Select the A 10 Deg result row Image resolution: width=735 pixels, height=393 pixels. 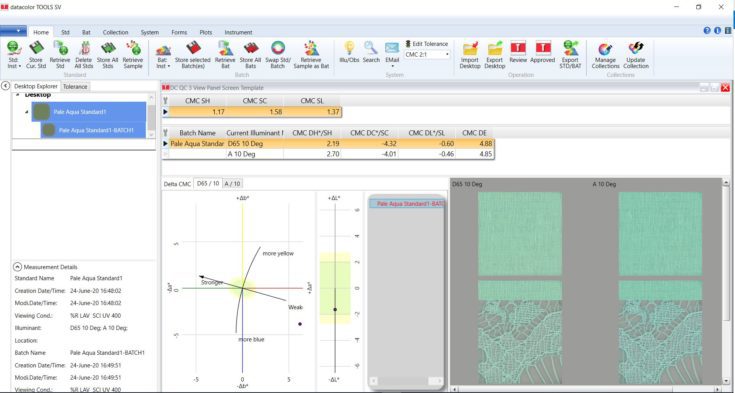(328, 154)
